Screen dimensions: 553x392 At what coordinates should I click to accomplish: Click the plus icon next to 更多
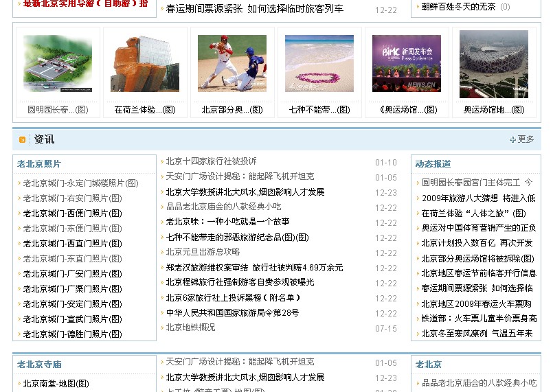click(512, 139)
